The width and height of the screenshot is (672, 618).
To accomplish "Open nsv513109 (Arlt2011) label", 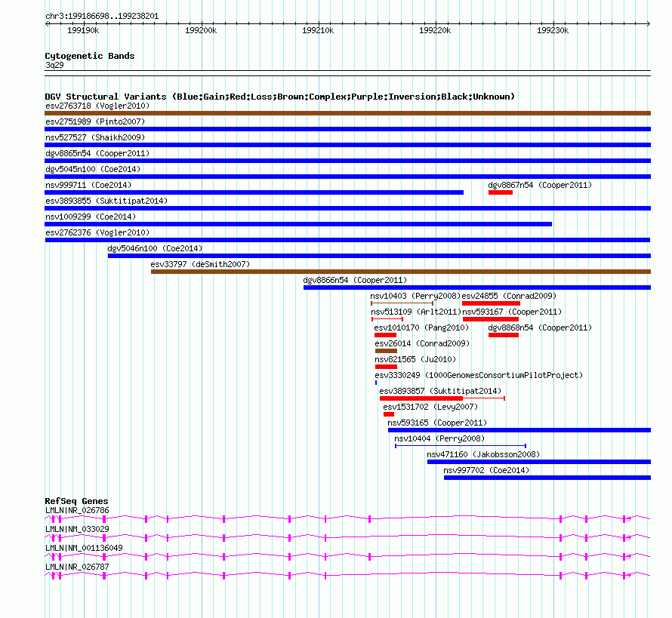I will 416,312.
